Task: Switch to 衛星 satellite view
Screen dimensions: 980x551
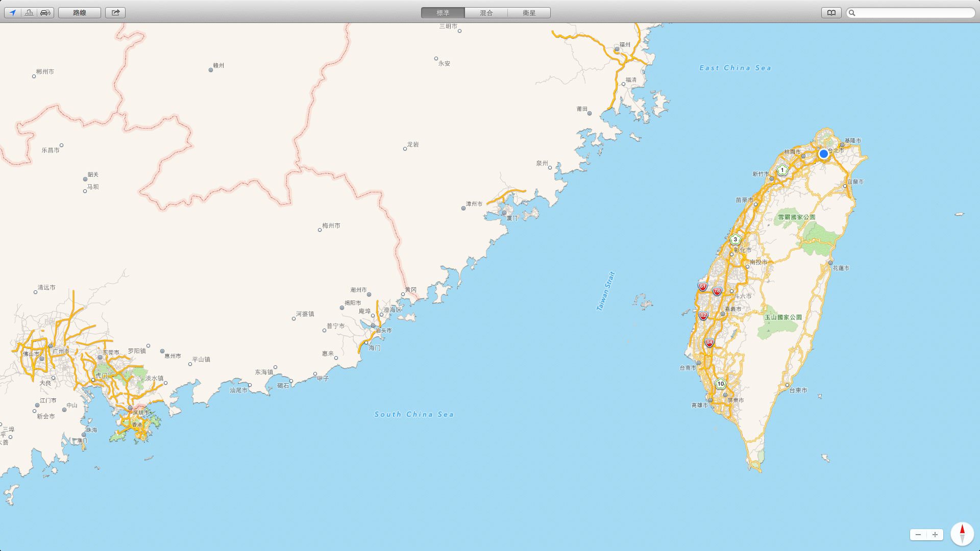Action: point(529,13)
